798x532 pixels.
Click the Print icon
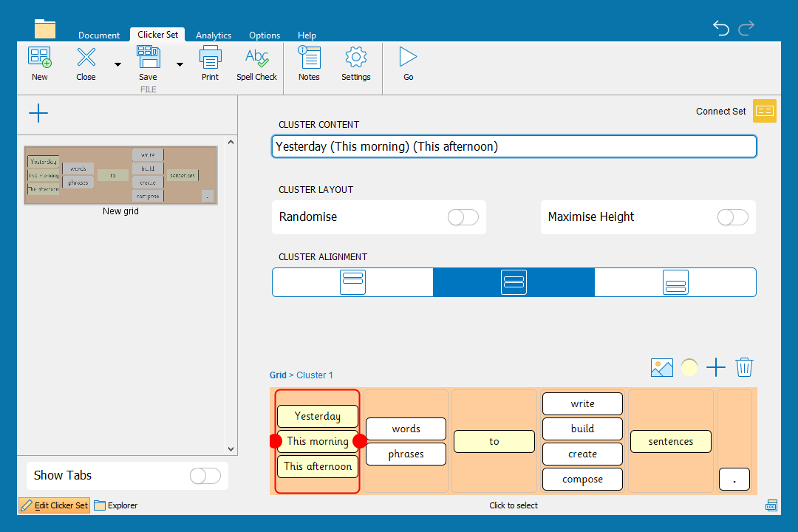[x=210, y=58]
